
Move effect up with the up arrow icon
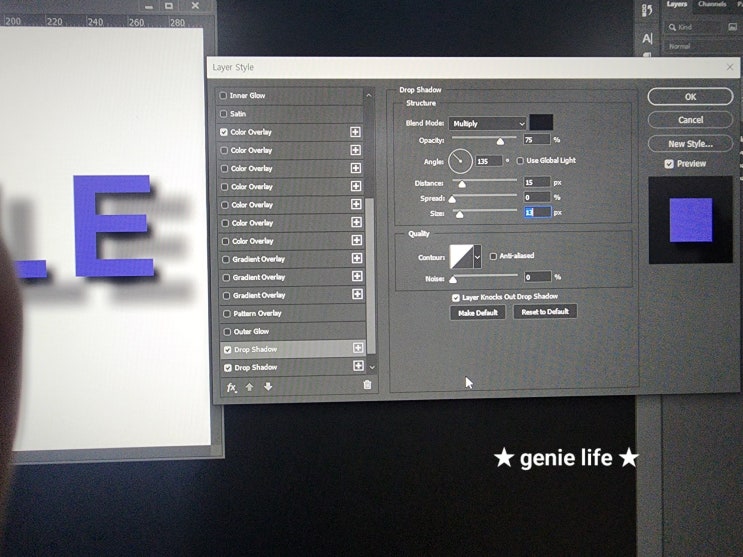(x=249, y=387)
